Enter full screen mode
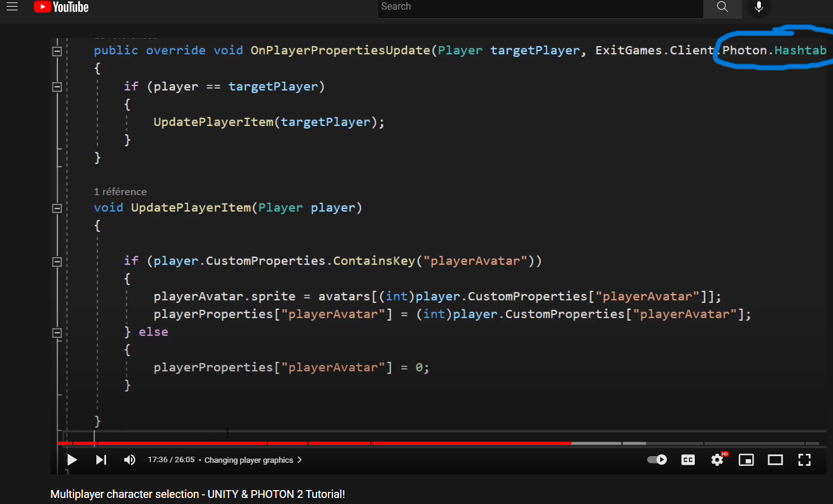This screenshot has width=833, height=504. [805, 460]
